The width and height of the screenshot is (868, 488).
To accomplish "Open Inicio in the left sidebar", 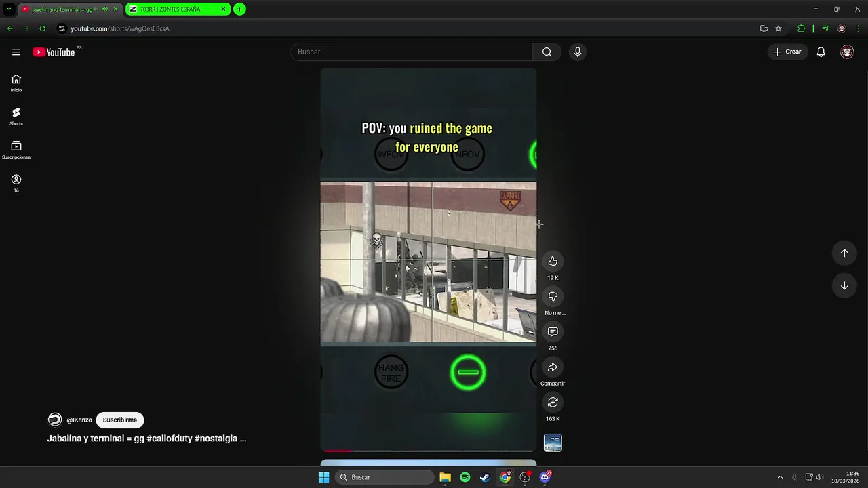I will tap(16, 83).
